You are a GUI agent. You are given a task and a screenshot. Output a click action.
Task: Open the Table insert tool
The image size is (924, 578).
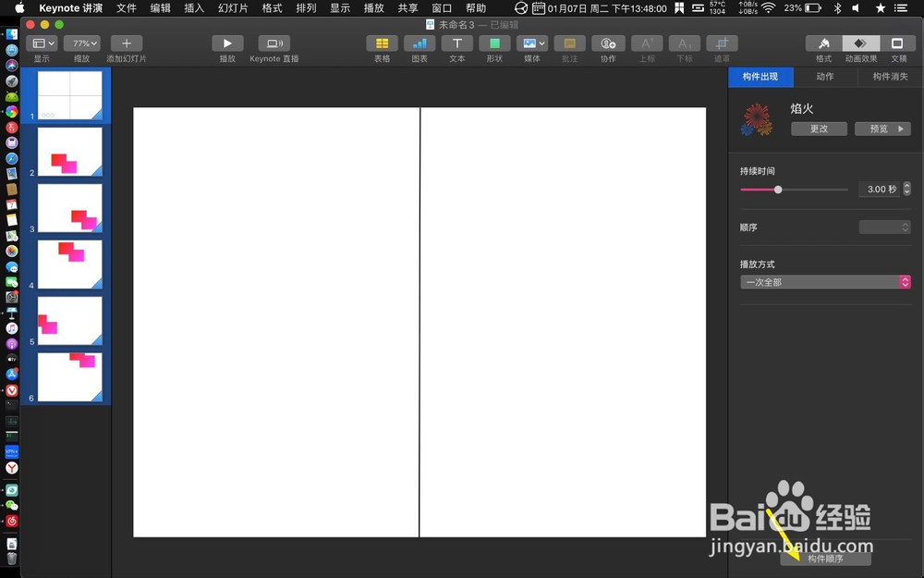(x=382, y=43)
